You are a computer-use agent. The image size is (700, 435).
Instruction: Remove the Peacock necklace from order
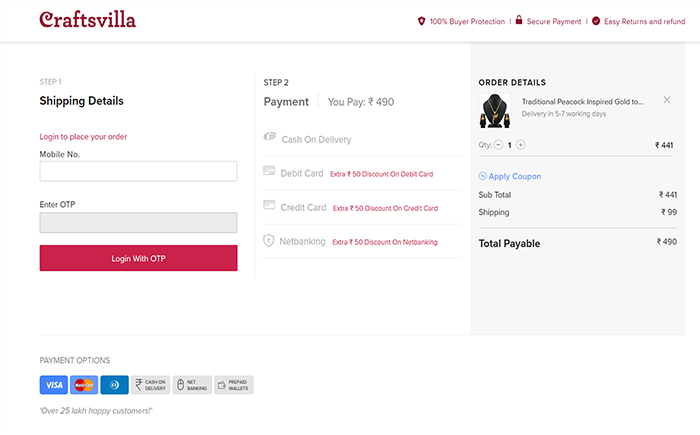pyautogui.click(x=667, y=100)
